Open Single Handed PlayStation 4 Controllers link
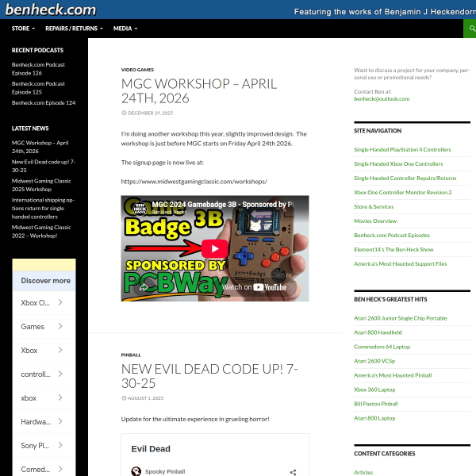476x476 pixels. click(402, 150)
